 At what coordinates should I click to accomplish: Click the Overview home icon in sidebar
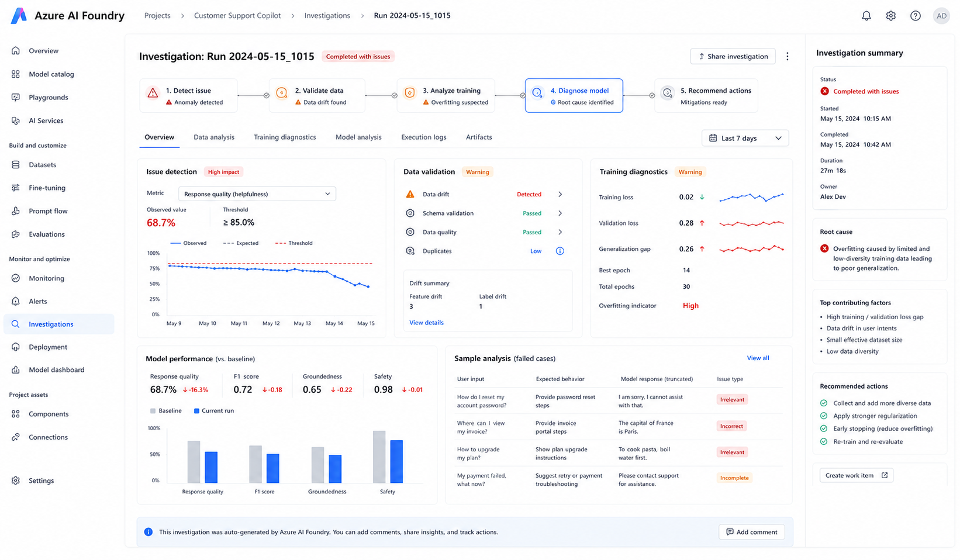coord(16,51)
